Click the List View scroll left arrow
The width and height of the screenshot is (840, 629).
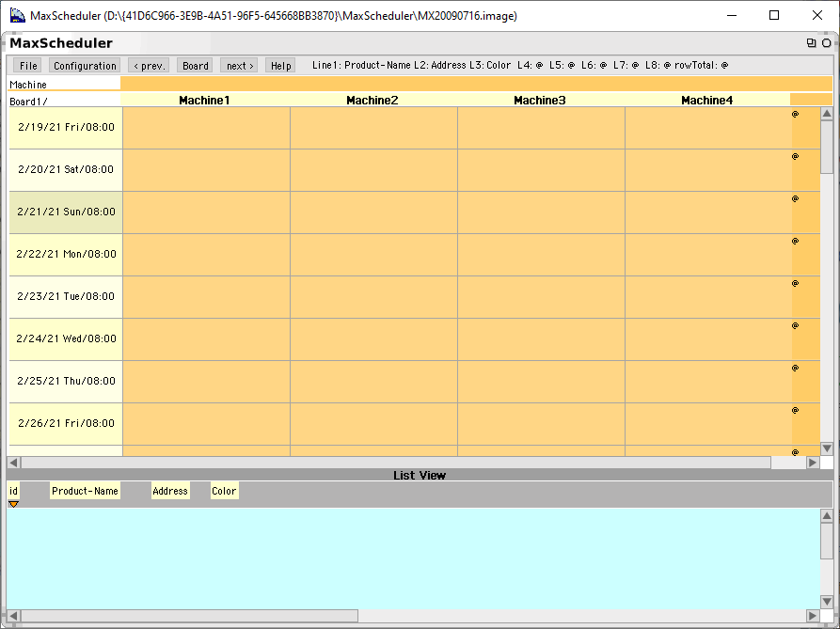pos(13,616)
